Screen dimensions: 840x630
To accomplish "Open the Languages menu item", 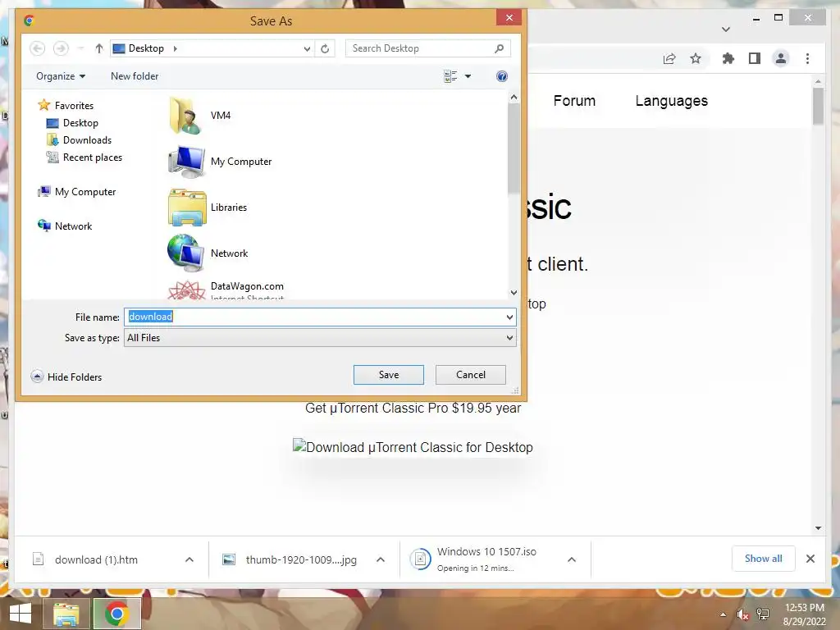I will (671, 101).
